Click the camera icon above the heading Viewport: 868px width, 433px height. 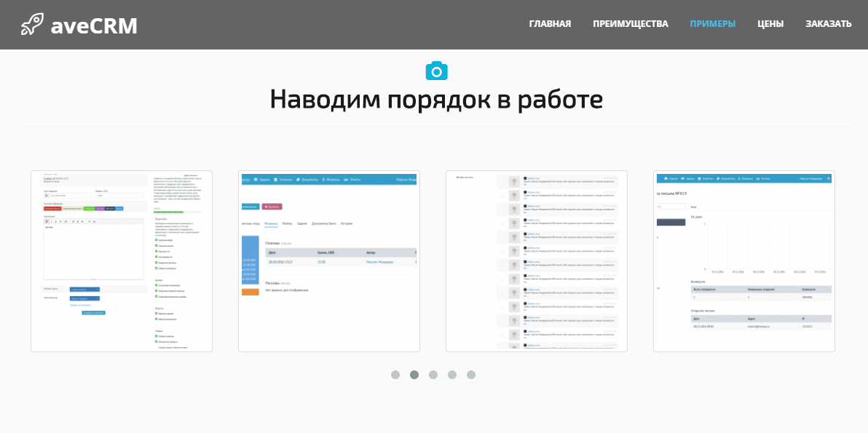437,71
